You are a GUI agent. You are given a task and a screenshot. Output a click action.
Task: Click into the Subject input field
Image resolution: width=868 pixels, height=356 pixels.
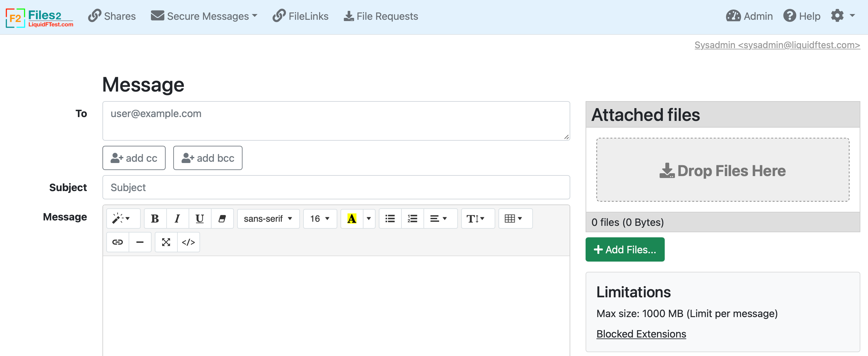point(336,187)
